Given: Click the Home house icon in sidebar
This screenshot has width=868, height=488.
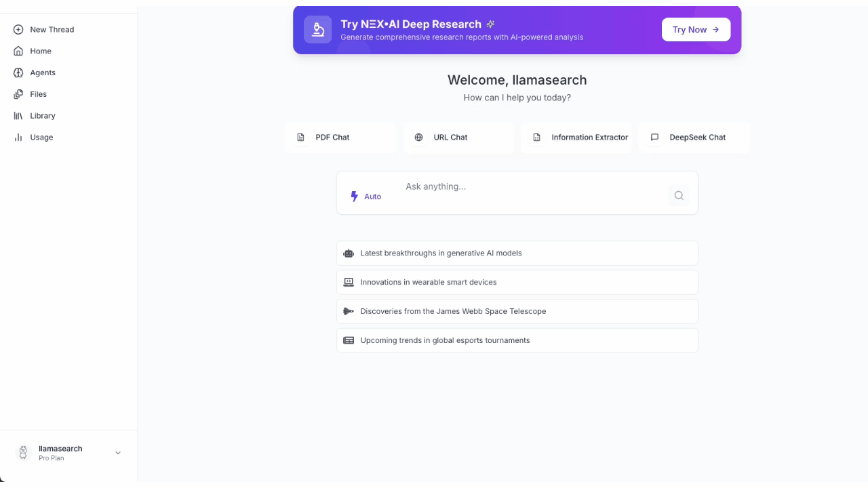Looking at the screenshot, I should click(18, 51).
